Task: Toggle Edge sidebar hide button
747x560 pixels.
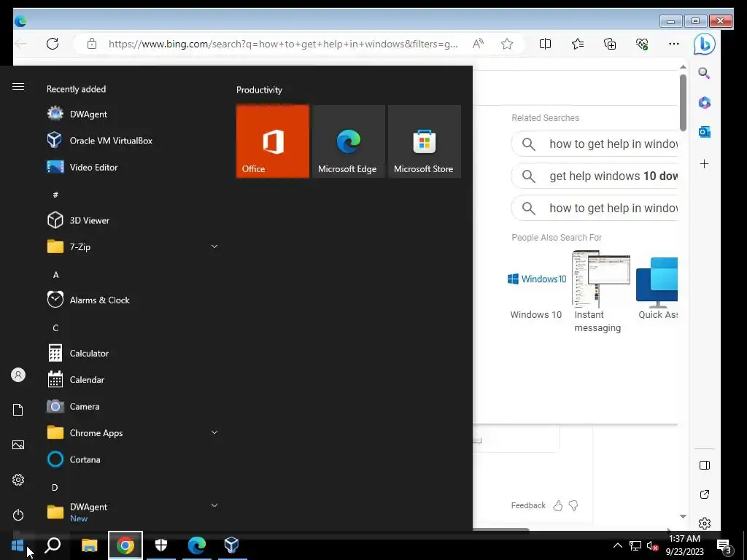Action: (704, 465)
